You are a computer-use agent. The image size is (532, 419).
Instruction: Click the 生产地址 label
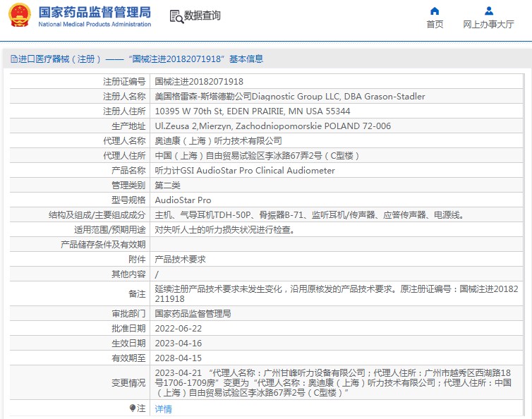point(128,126)
